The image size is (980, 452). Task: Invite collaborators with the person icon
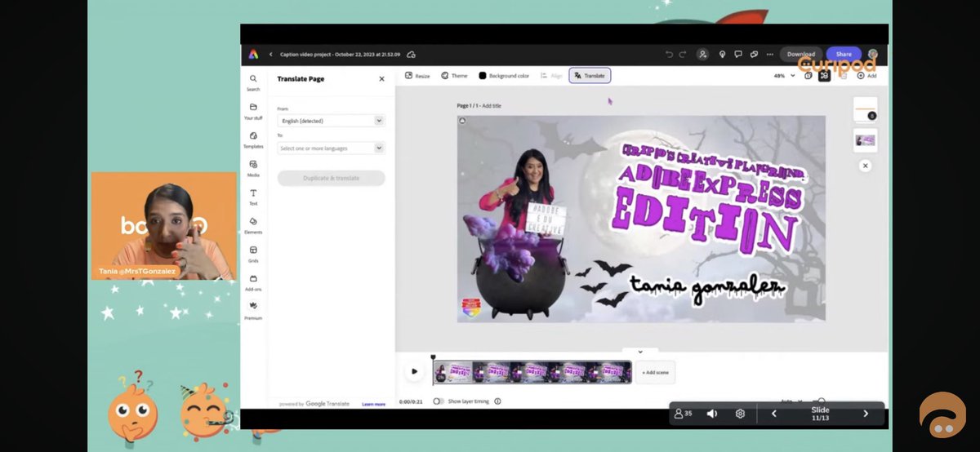(702, 55)
